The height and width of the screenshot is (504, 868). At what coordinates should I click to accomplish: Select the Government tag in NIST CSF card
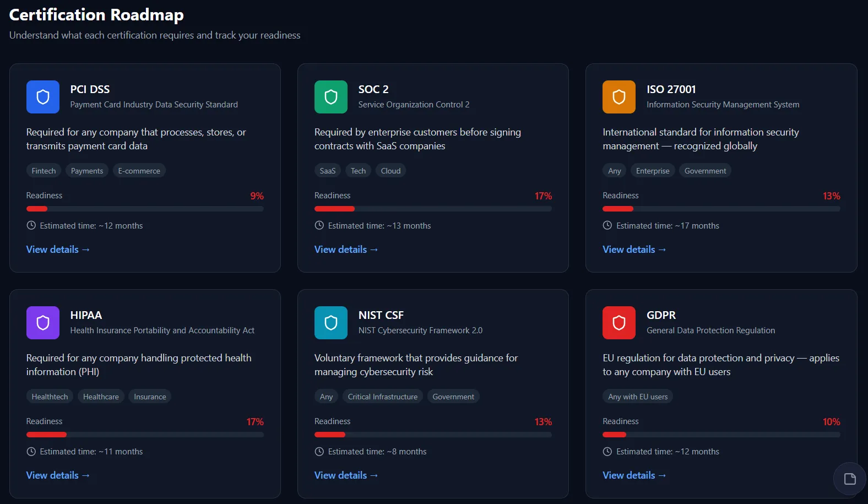coord(453,397)
